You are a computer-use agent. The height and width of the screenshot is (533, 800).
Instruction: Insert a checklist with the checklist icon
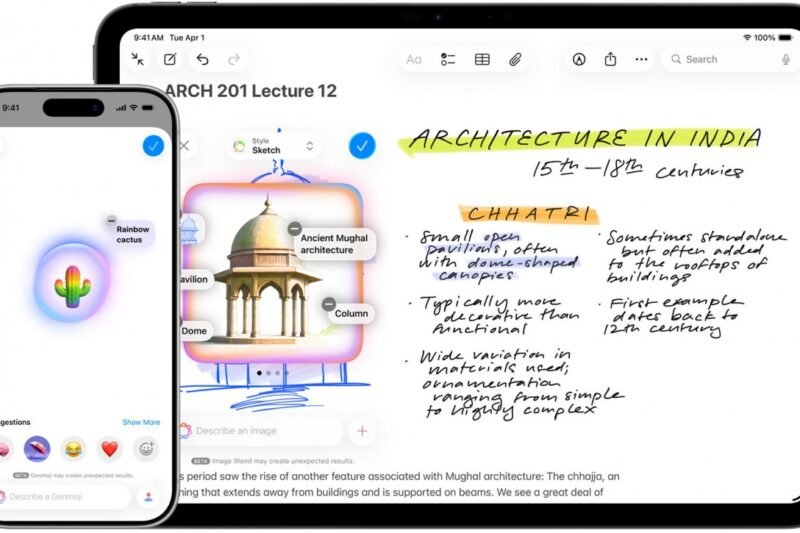coord(448,60)
